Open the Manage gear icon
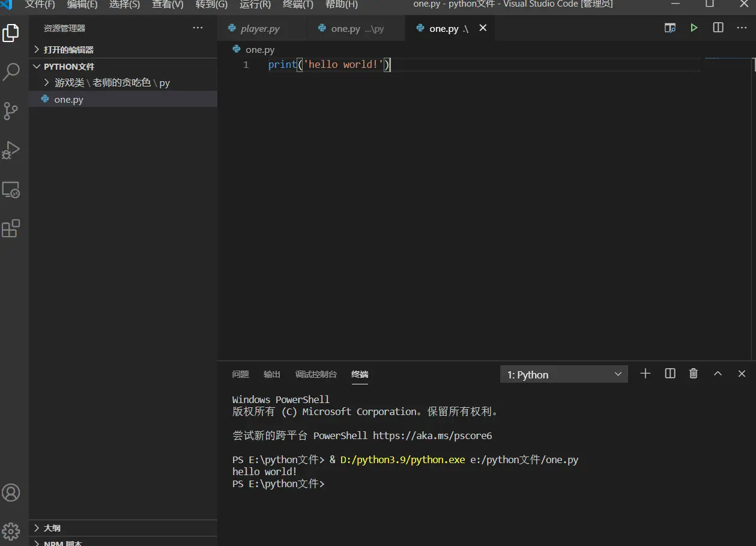756x546 pixels. click(11, 531)
